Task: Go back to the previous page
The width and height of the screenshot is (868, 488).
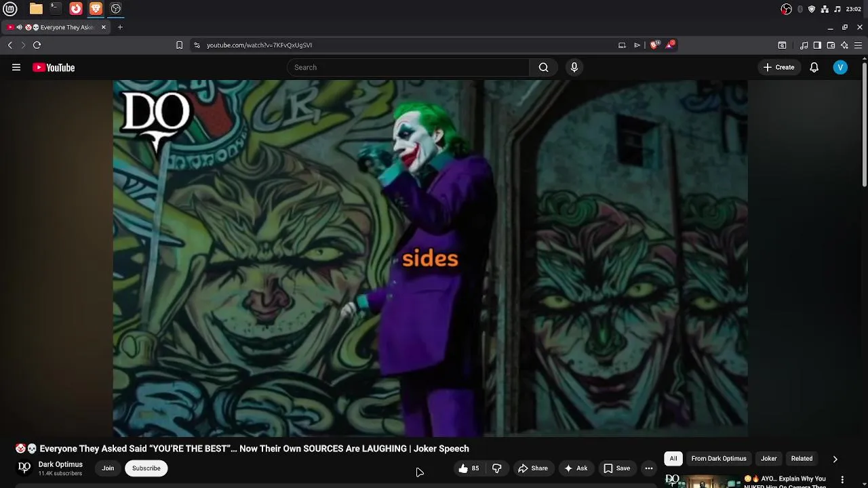Action: point(9,45)
